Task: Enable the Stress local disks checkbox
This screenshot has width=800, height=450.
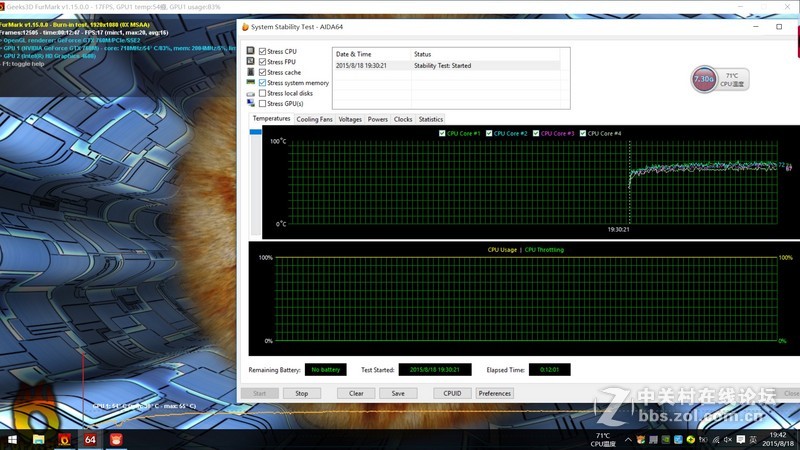Action: pyautogui.click(x=262, y=93)
